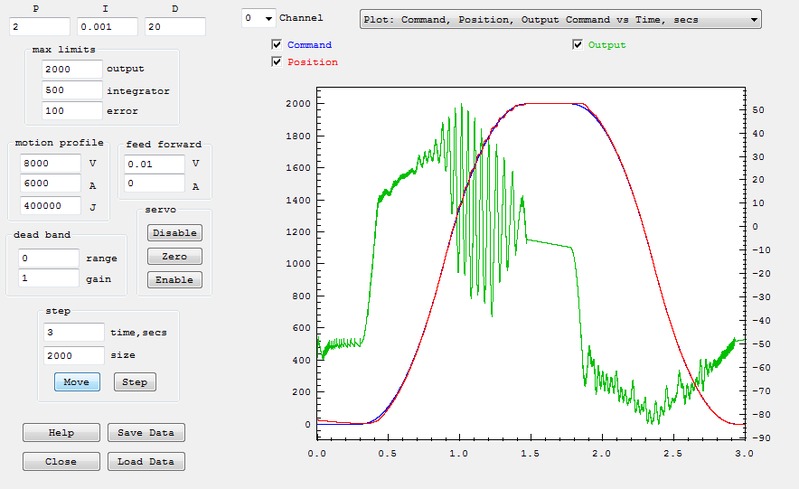Click the Load Data button
Image resolution: width=799 pixels, height=489 pixels.
[146, 461]
